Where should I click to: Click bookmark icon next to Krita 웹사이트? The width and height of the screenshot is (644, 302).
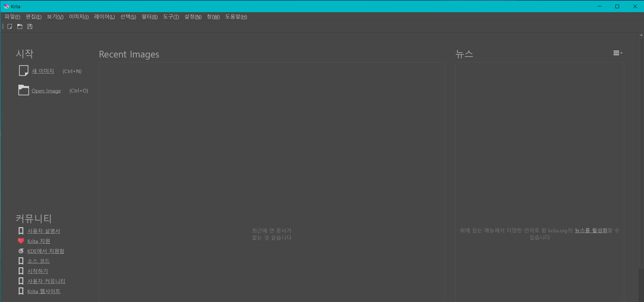tap(21, 291)
